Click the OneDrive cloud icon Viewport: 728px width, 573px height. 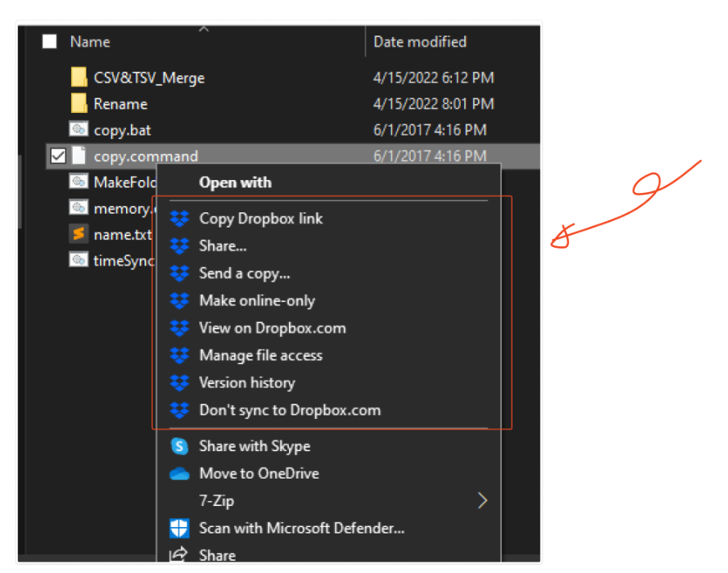pyautogui.click(x=179, y=474)
